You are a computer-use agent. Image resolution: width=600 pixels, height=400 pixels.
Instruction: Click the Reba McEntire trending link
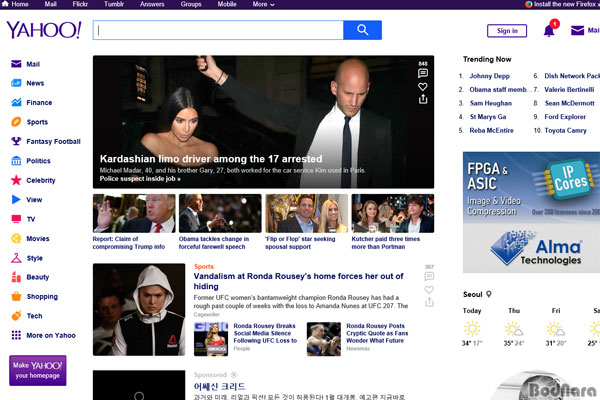[x=491, y=130]
